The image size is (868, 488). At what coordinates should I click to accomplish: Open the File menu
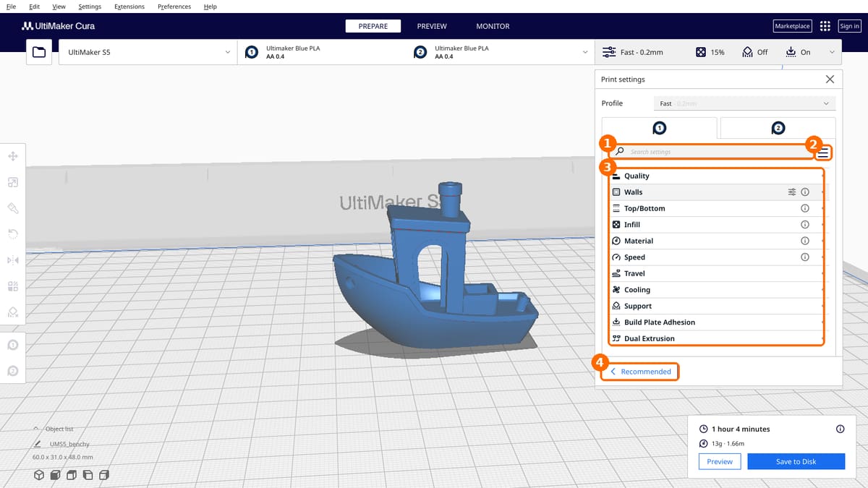11,7
